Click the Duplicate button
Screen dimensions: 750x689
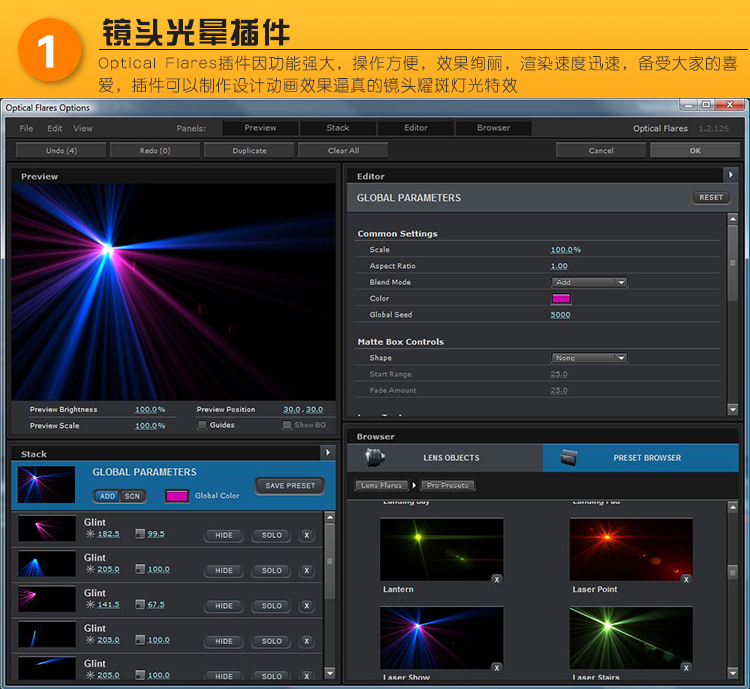coord(249,150)
